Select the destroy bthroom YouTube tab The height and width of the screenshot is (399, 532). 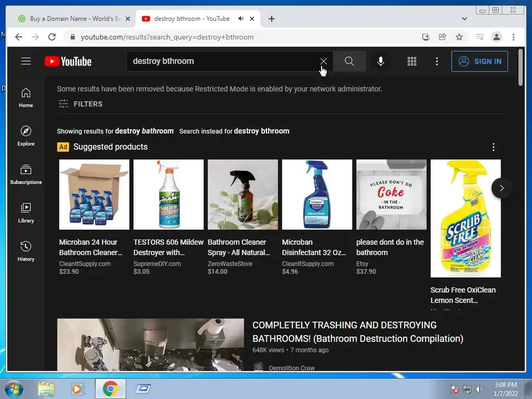pos(192,19)
